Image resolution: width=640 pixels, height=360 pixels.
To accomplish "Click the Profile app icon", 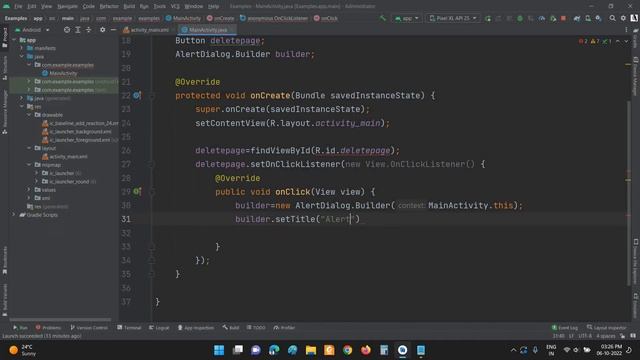I will click(x=542, y=18).
